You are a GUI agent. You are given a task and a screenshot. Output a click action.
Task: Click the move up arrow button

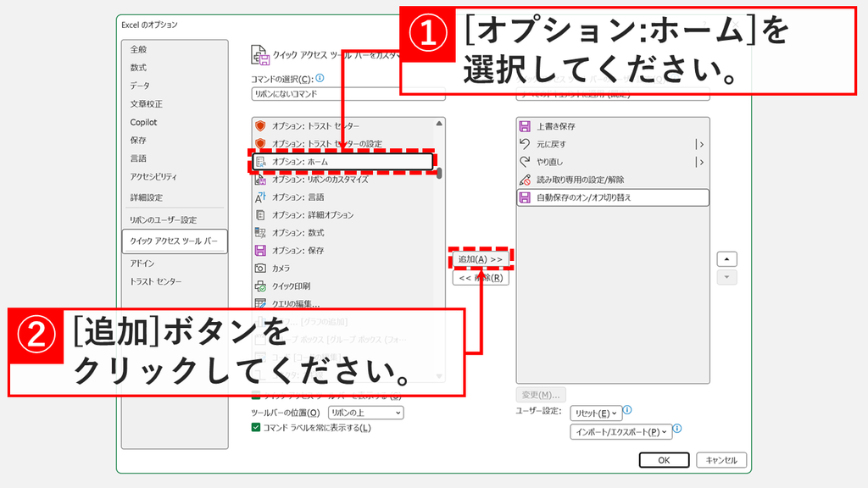(x=726, y=259)
